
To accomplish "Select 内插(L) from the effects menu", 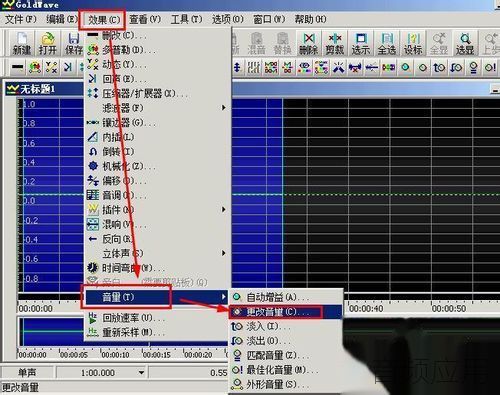I will [x=157, y=137].
